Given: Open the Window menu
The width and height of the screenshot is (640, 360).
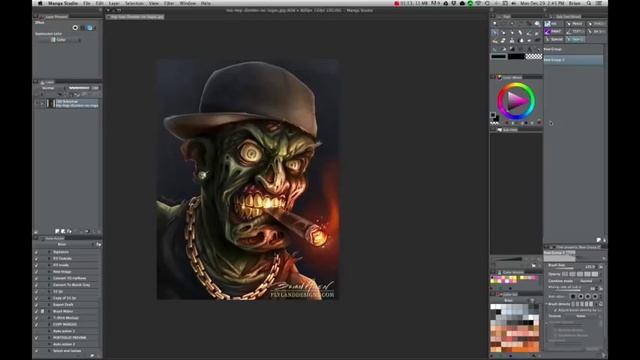Looking at the screenshot, I should click(x=188, y=3).
